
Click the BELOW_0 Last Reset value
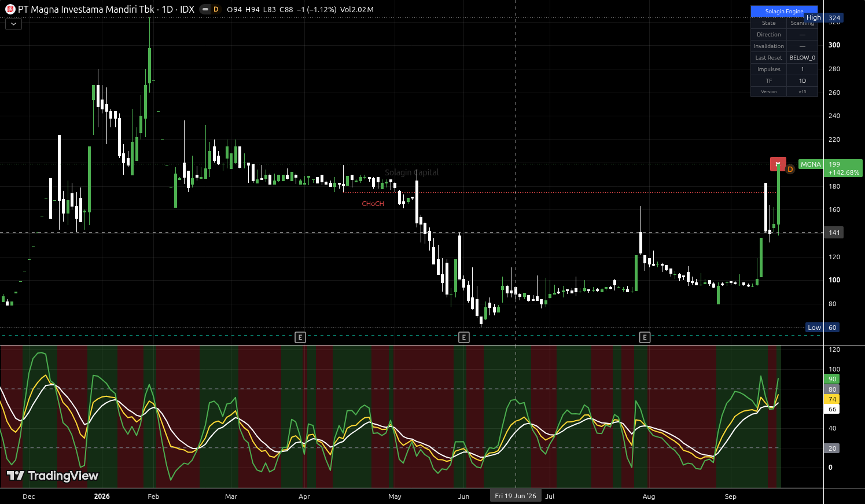[803, 58]
